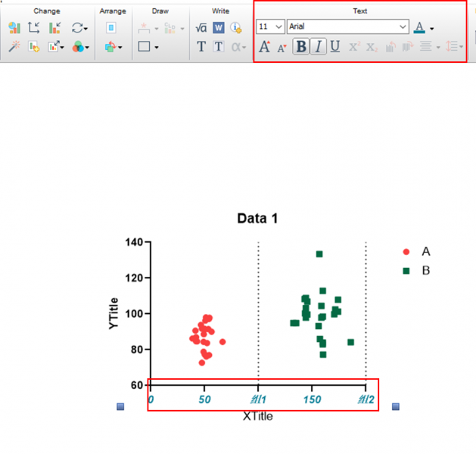Image resolution: width=476 pixels, height=454 pixels.
Task: Decrease font size with the smaller A
Action: tap(282, 48)
